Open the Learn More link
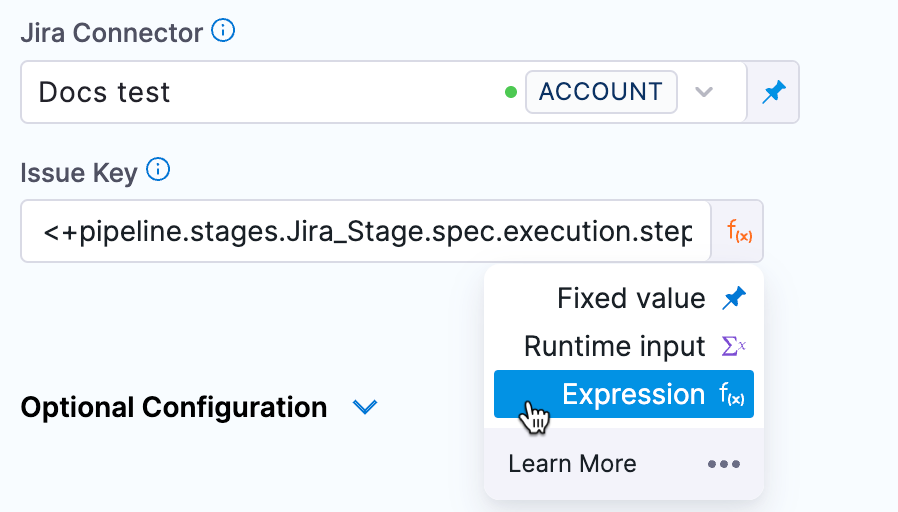 tap(572, 464)
